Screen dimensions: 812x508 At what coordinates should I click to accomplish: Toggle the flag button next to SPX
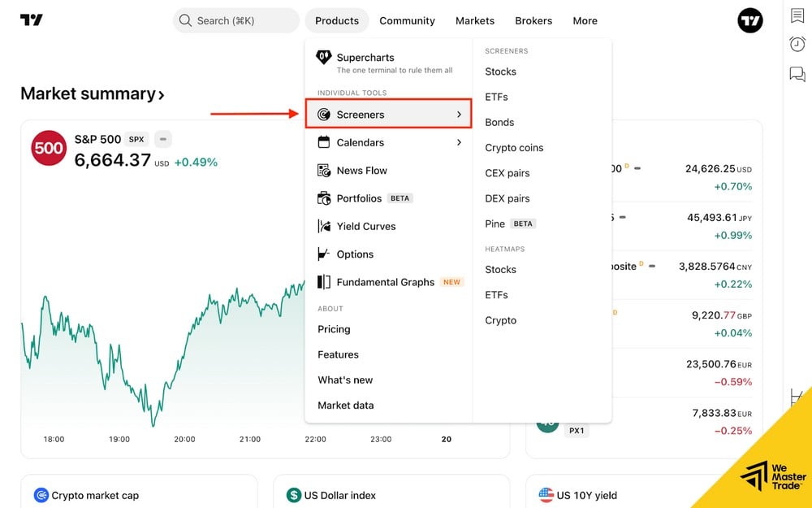point(162,139)
